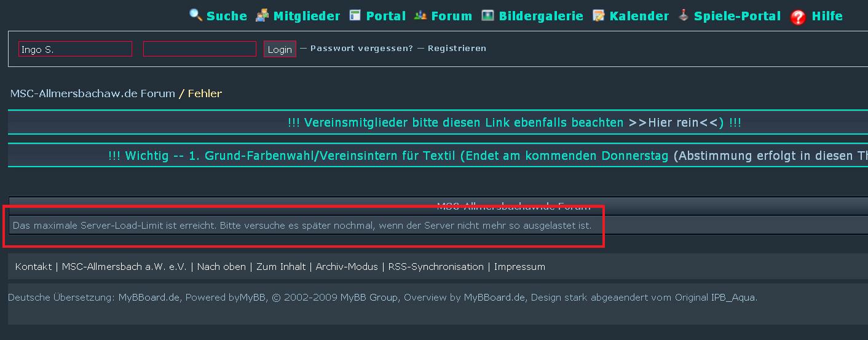The image size is (868, 340).
Task: Click the picture gallery icon
Action: [487, 15]
